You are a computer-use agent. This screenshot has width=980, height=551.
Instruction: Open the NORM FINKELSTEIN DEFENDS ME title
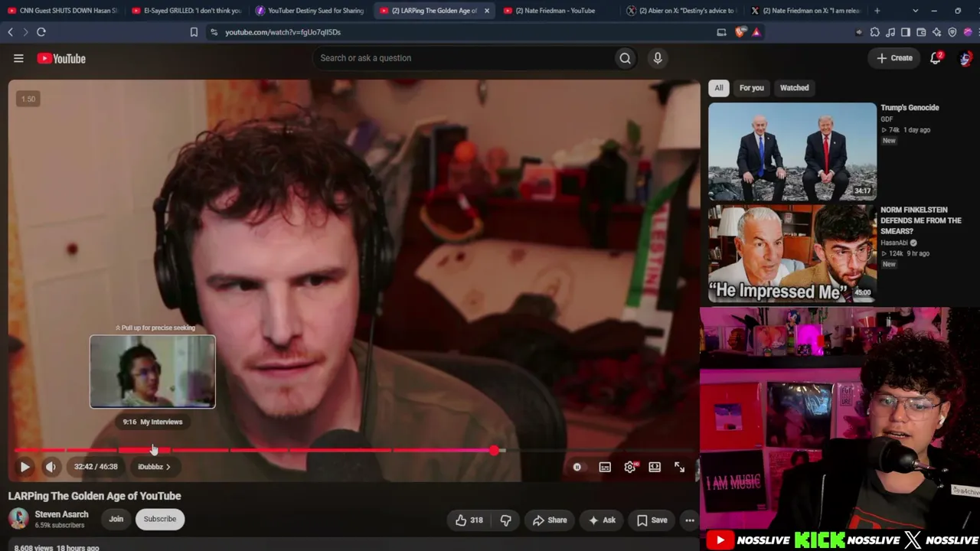[x=921, y=220]
